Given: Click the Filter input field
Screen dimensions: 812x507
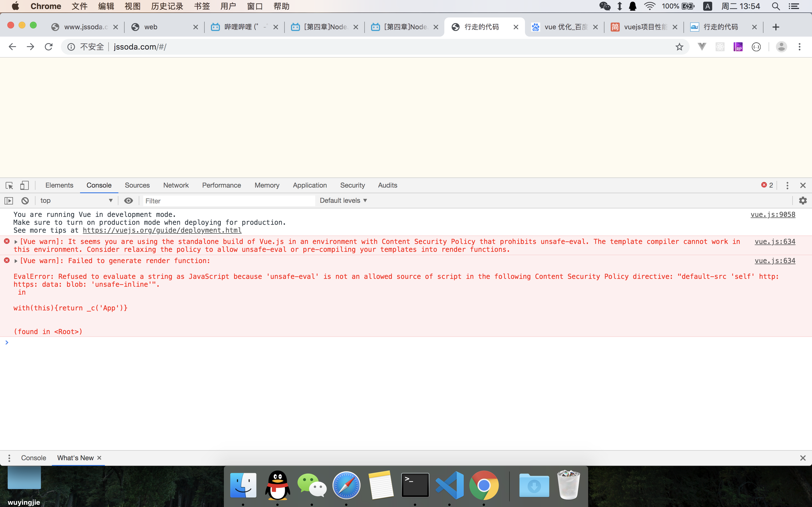Looking at the screenshot, I should 228,200.
